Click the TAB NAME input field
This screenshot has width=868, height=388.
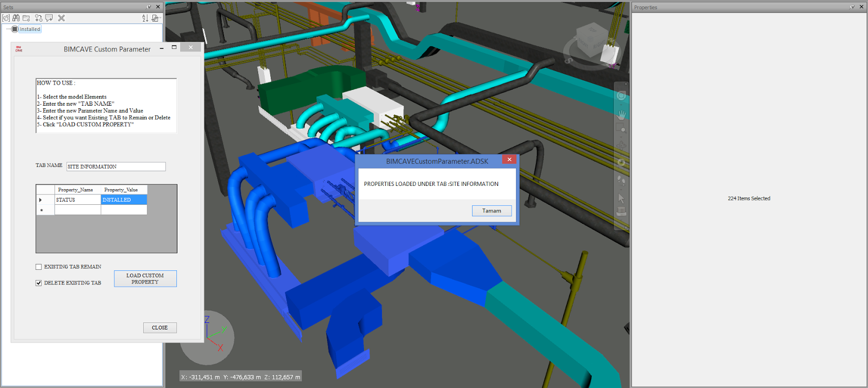(116, 166)
